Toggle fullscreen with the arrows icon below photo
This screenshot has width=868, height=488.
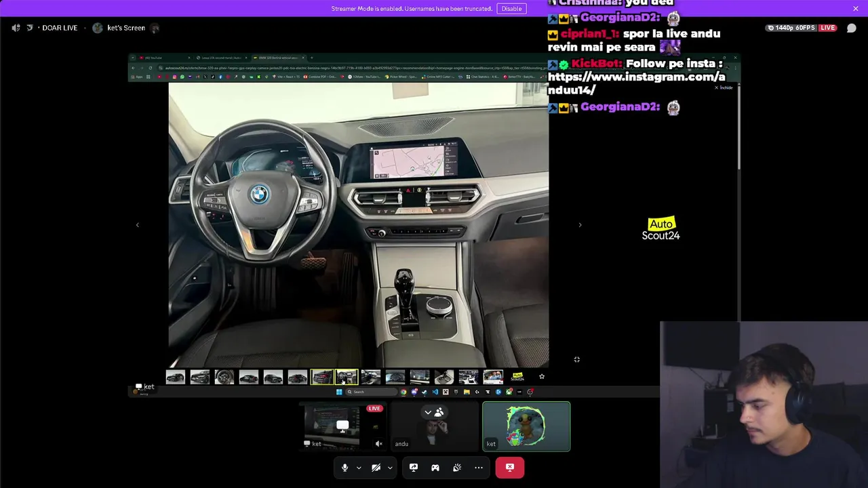576,359
